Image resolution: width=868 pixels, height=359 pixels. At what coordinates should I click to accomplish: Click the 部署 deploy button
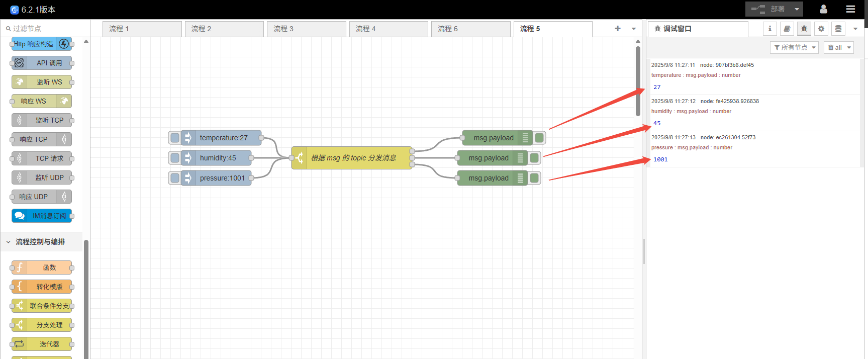768,9
